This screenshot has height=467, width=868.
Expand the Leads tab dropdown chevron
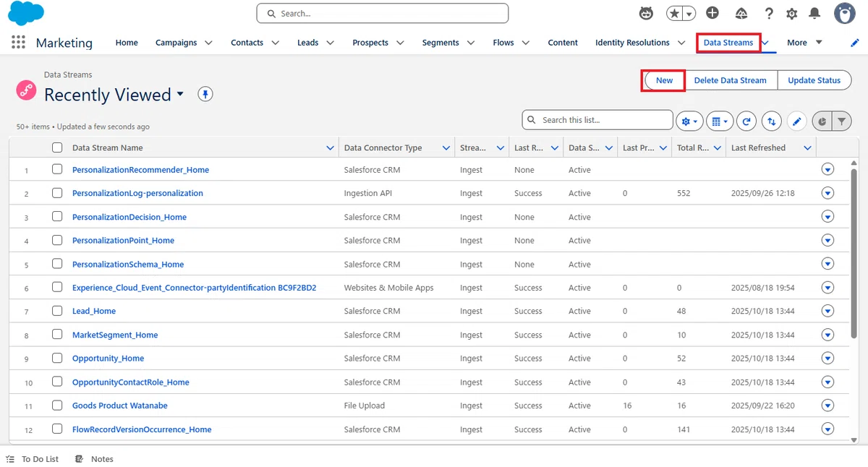330,43
